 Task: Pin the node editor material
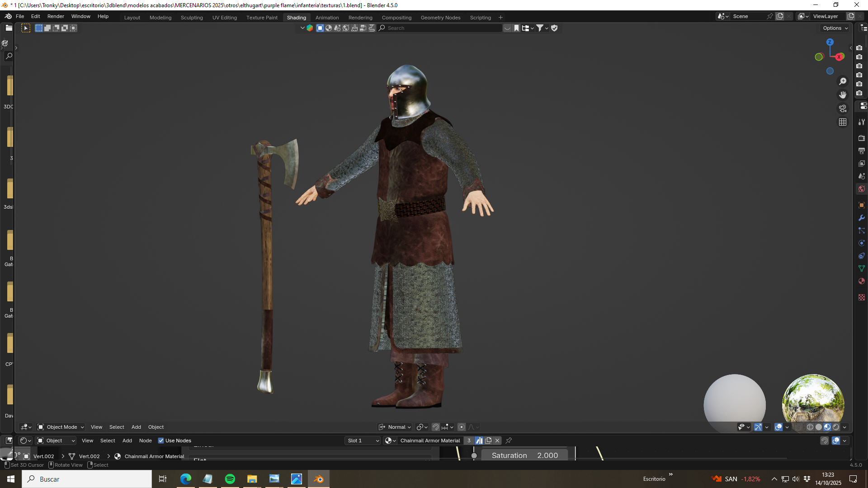tap(509, 441)
